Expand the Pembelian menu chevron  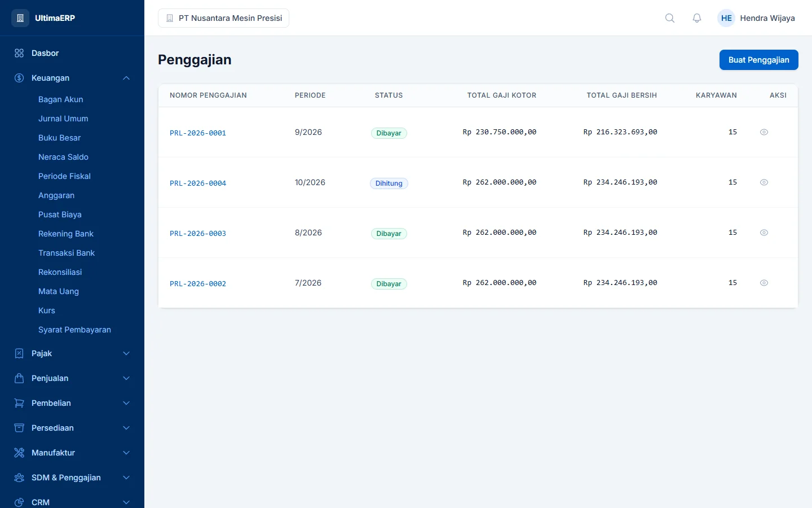(126, 403)
